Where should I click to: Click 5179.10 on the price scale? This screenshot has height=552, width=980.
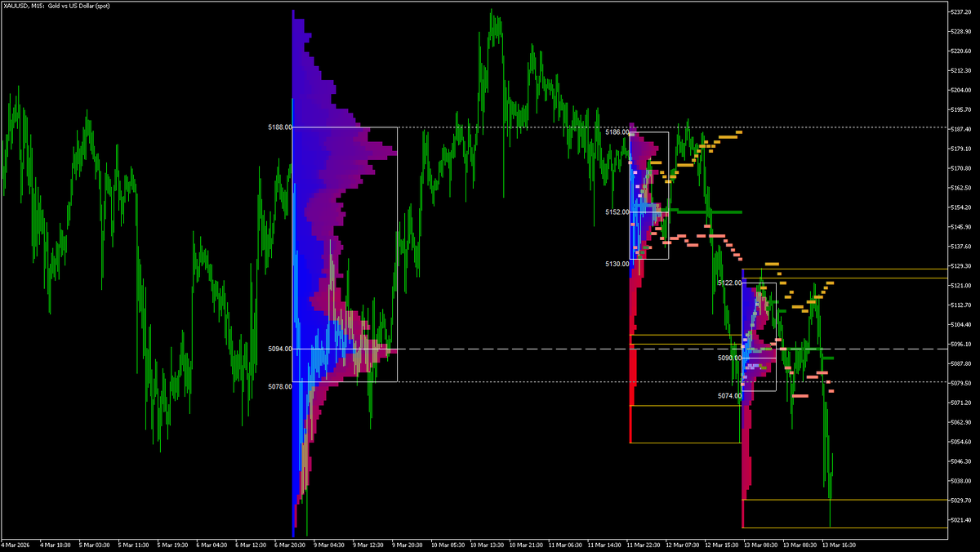960,149
